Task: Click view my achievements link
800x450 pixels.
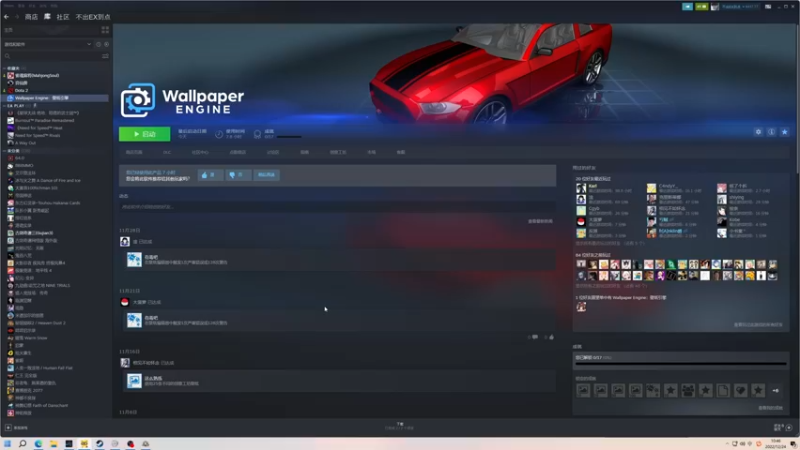Action: 770,408
